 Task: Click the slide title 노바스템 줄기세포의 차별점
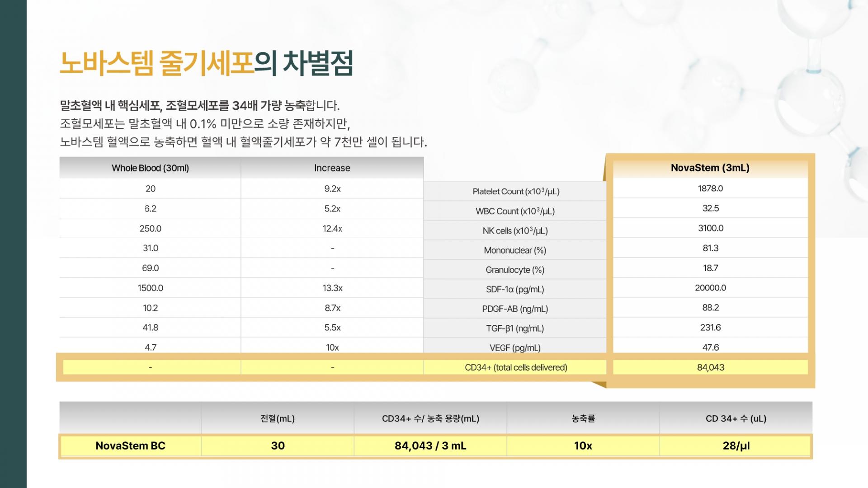206,63
